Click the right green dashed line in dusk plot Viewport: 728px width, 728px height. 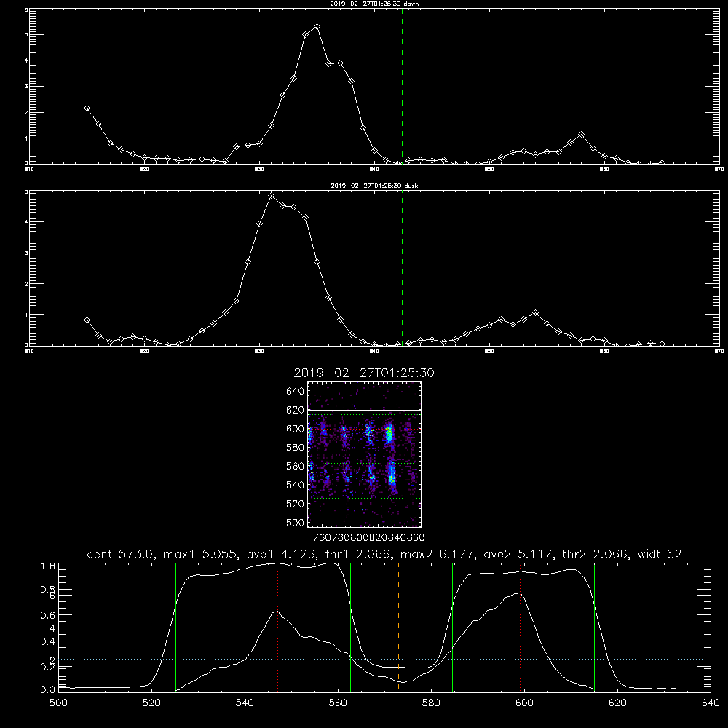coord(402,268)
